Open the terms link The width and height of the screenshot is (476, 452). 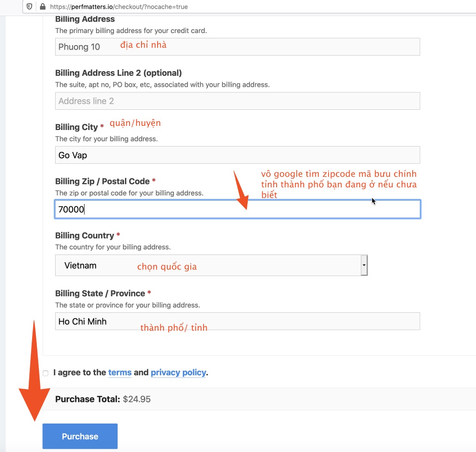(x=120, y=373)
